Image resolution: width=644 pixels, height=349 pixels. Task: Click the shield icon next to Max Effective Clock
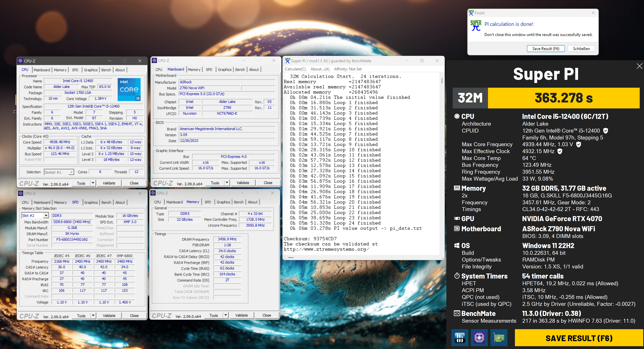[x=560, y=151]
